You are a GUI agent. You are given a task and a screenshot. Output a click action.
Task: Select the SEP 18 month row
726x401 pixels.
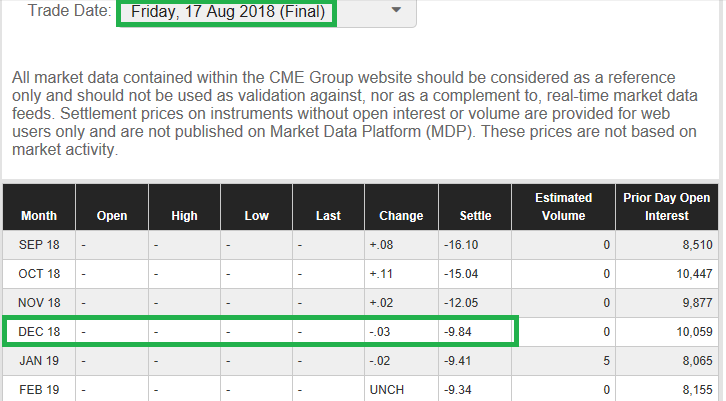(x=39, y=244)
